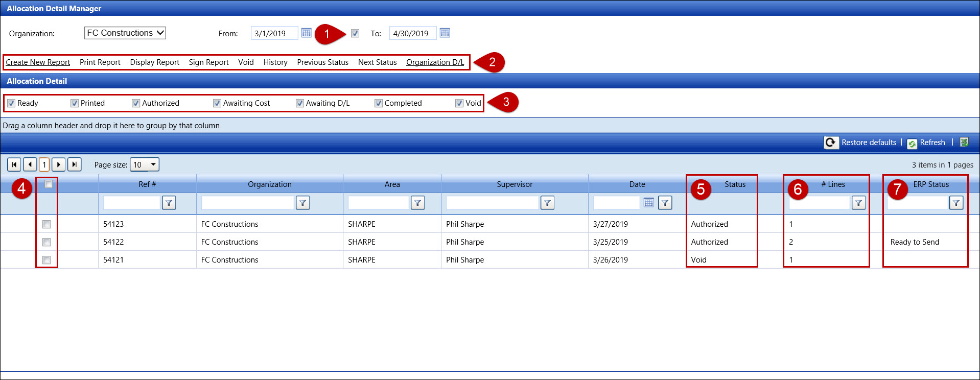The height and width of the screenshot is (380, 980).
Task: Open the Date column filter calendar icon
Action: point(648,203)
